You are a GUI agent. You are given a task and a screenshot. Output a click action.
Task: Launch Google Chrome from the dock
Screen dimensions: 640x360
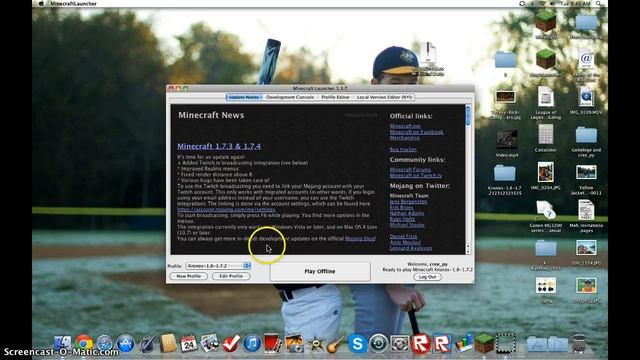(x=83, y=343)
